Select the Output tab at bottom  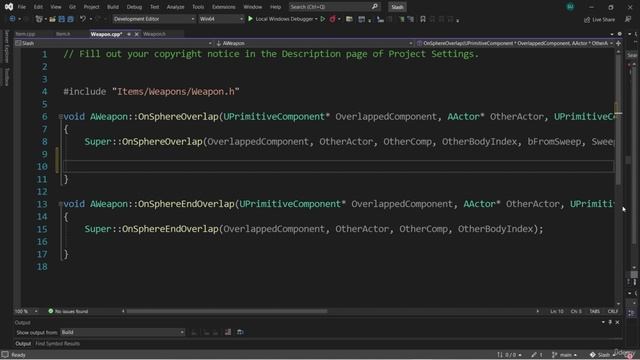(x=23, y=344)
